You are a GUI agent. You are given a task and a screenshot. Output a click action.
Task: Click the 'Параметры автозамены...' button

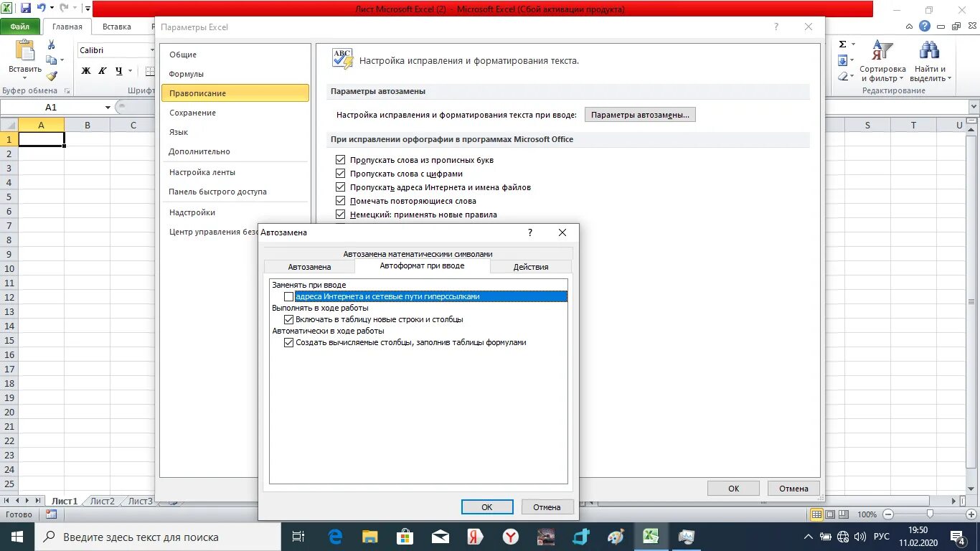click(x=640, y=115)
